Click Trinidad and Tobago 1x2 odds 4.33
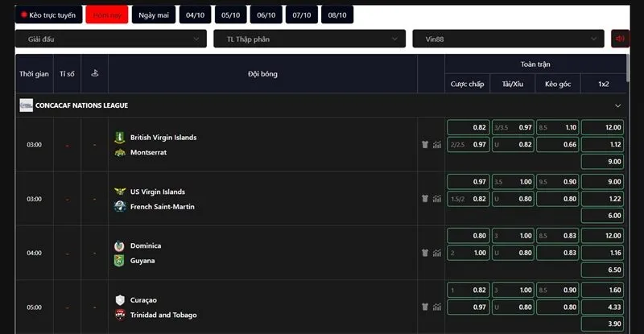The width and height of the screenshot is (644, 334). coord(602,307)
